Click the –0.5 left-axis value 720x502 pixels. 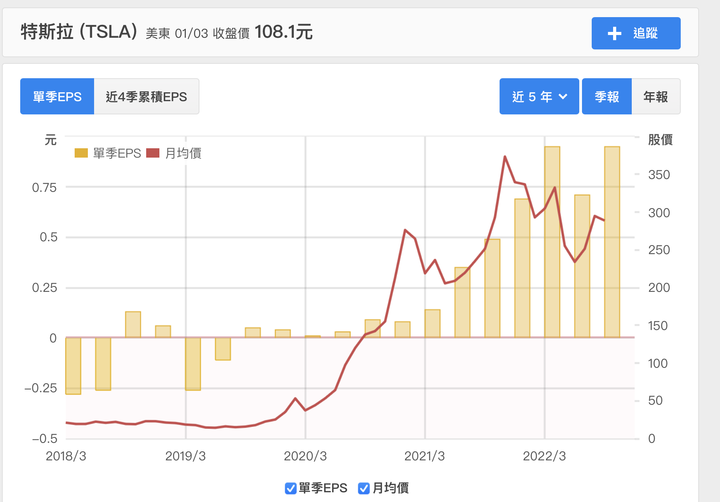[x=45, y=439]
